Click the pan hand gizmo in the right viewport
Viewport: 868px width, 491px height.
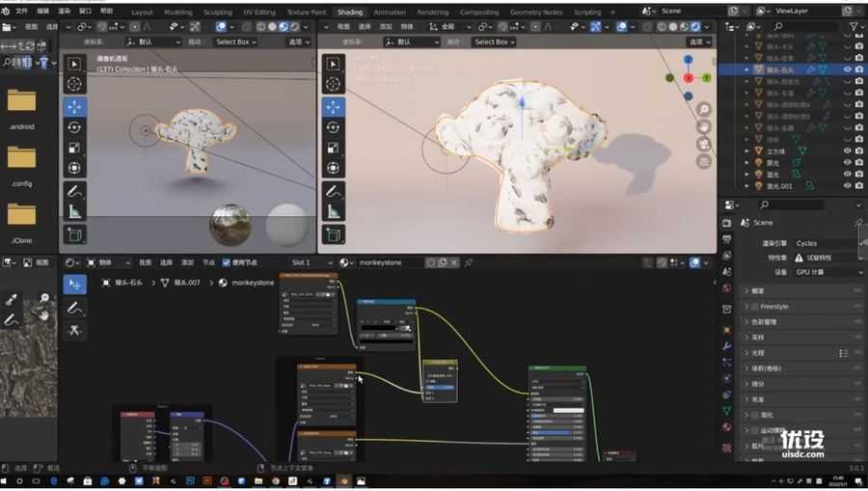(x=704, y=126)
